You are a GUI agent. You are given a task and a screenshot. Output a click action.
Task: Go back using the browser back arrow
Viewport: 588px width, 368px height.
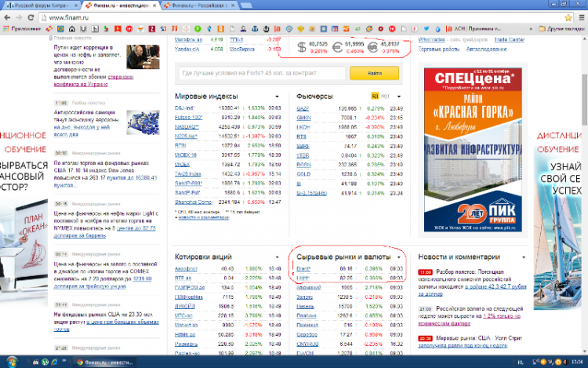tap(7, 17)
